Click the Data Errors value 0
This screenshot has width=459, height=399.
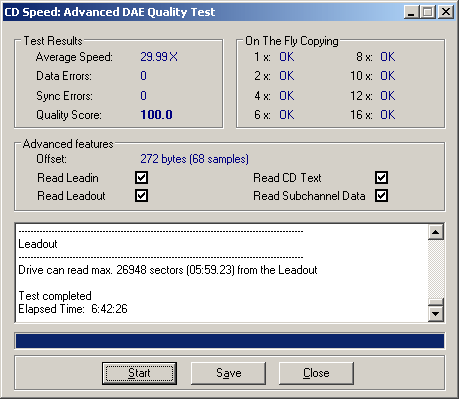pos(143,76)
